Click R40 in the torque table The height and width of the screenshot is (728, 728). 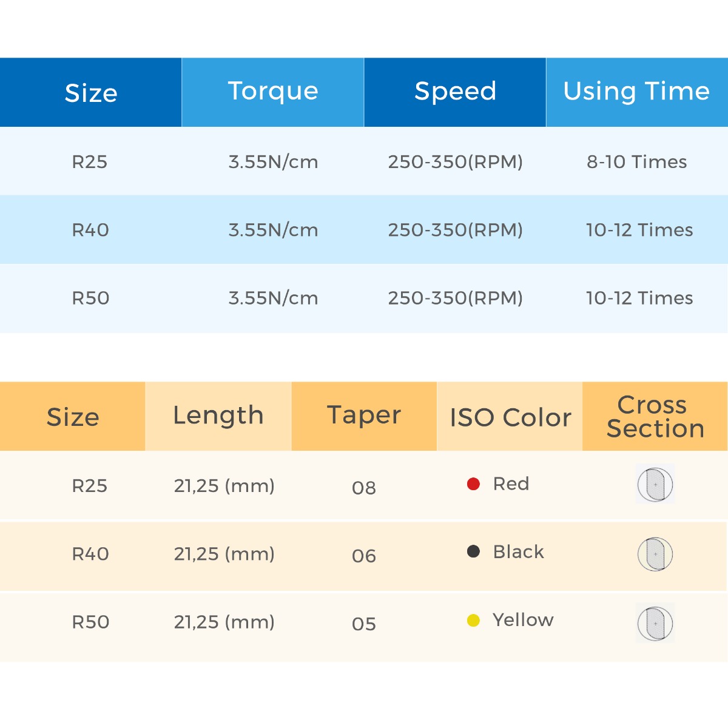click(90, 230)
